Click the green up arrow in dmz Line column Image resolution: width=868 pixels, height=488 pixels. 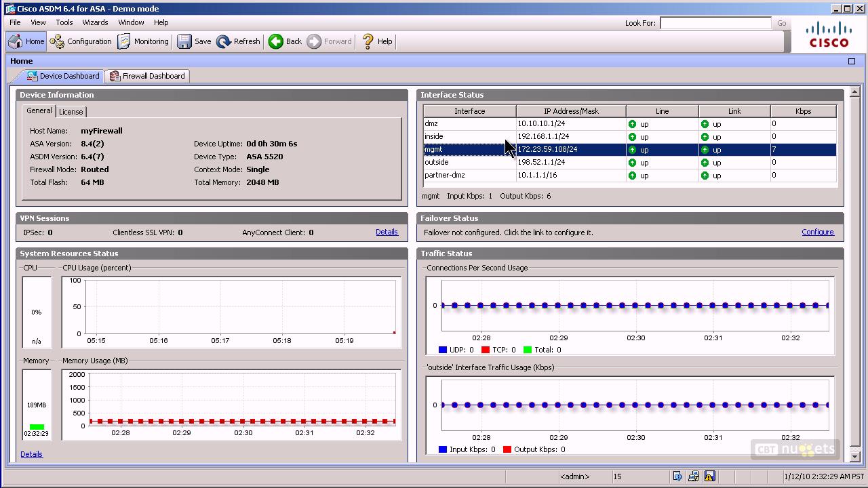(632, 124)
